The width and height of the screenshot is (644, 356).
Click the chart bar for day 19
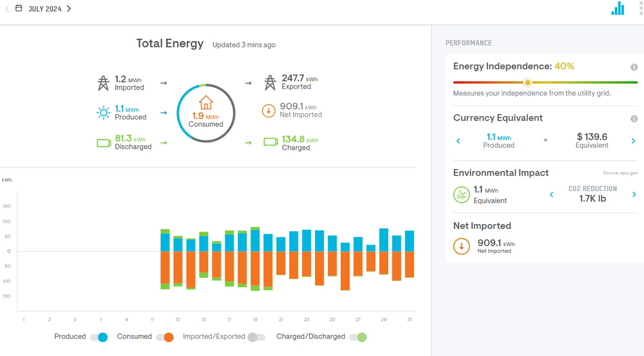pos(255,259)
